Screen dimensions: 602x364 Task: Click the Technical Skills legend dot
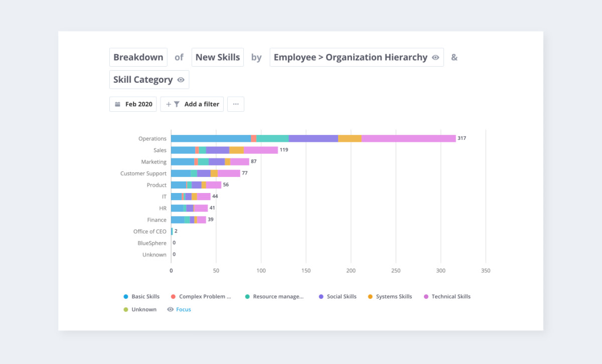[426, 297]
